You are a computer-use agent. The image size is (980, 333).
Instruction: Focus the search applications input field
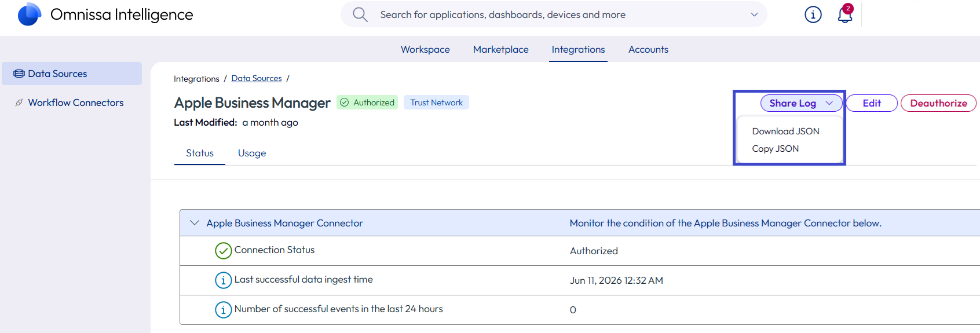[x=553, y=14]
